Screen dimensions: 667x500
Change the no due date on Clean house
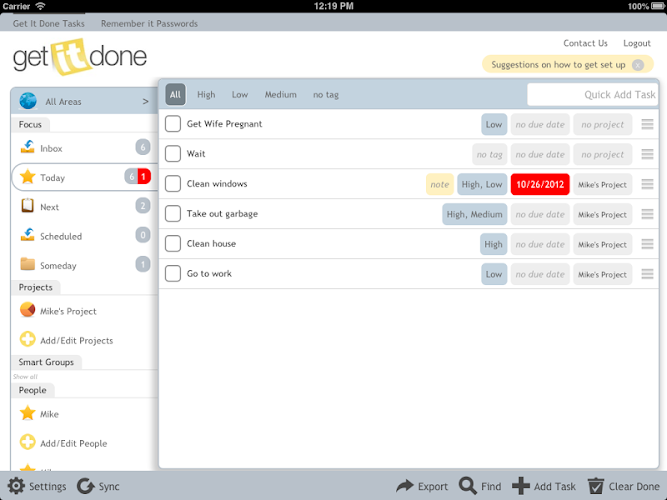point(540,244)
